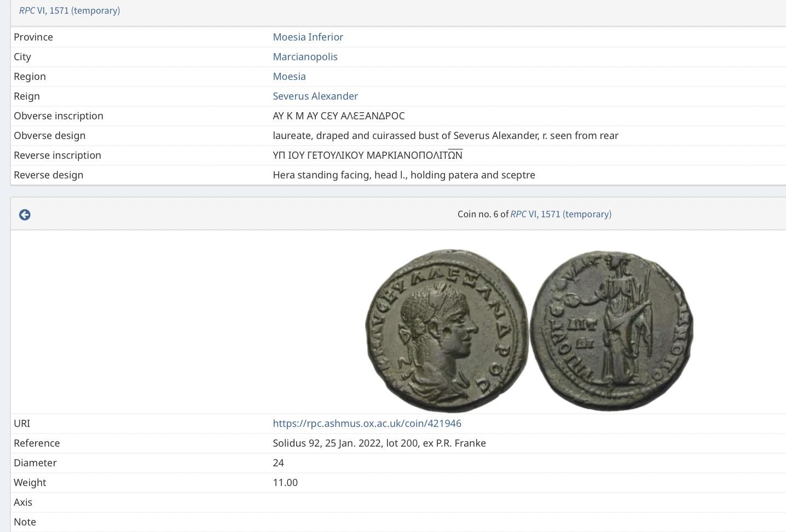786x532 pixels.
Task: Open the Moesia region link
Action: [x=289, y=76]
